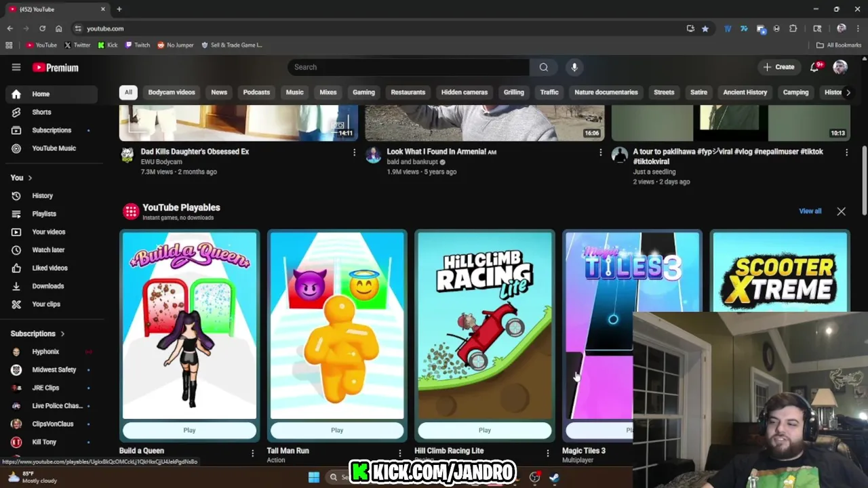The height and width of the screenshot is (488, 868).
Task: Open Subscriptions in sidebar
Action: click(52, 130)
